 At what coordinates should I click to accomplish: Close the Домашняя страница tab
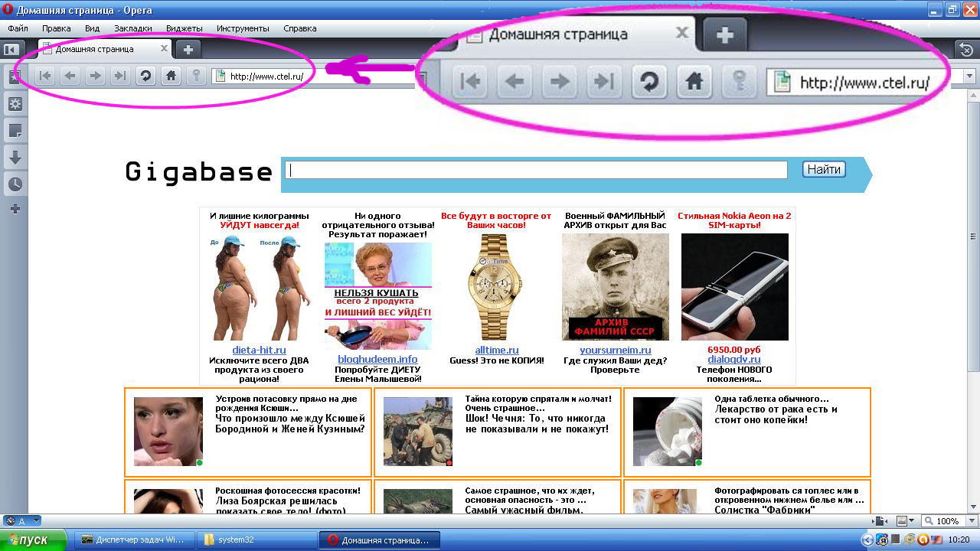164,48
